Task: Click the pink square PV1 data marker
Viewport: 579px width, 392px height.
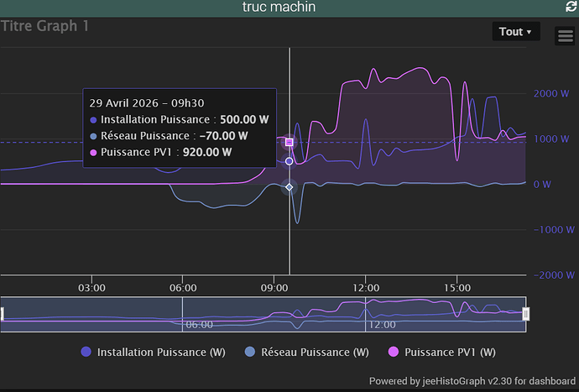Action: pos(289,142)
